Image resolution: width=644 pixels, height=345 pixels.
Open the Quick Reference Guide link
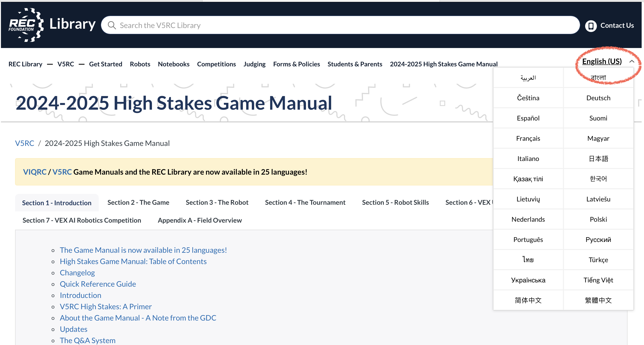pos(98,284)
